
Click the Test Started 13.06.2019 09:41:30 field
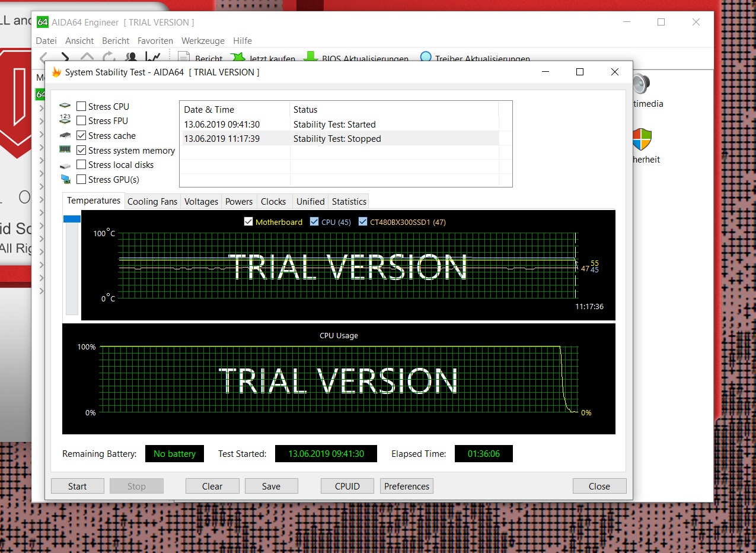click(x=326, y=454)
